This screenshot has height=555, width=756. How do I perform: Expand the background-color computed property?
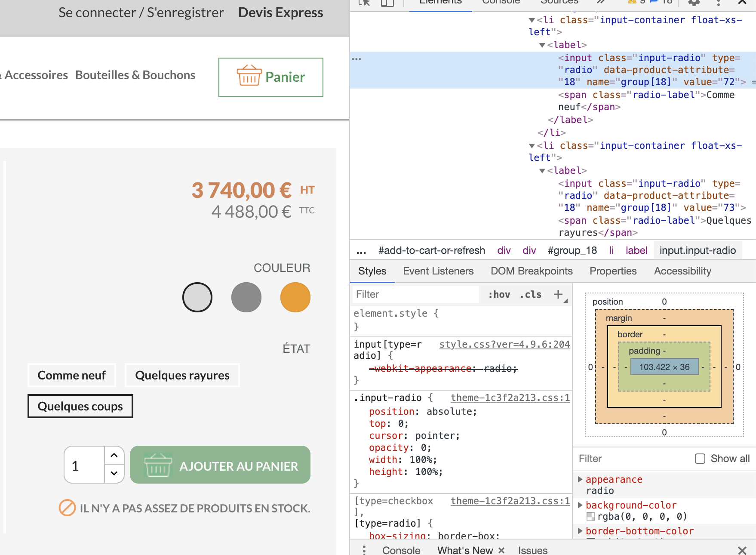(580, 505)
